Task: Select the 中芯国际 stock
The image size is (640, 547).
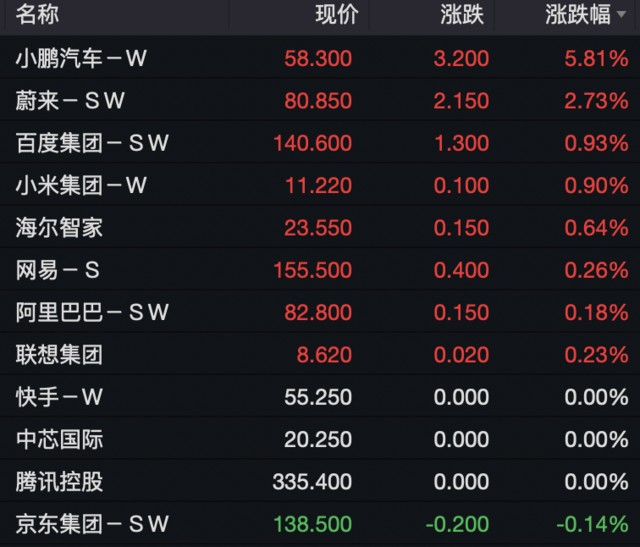Action: pyautogui.click(x=59, y=439)
